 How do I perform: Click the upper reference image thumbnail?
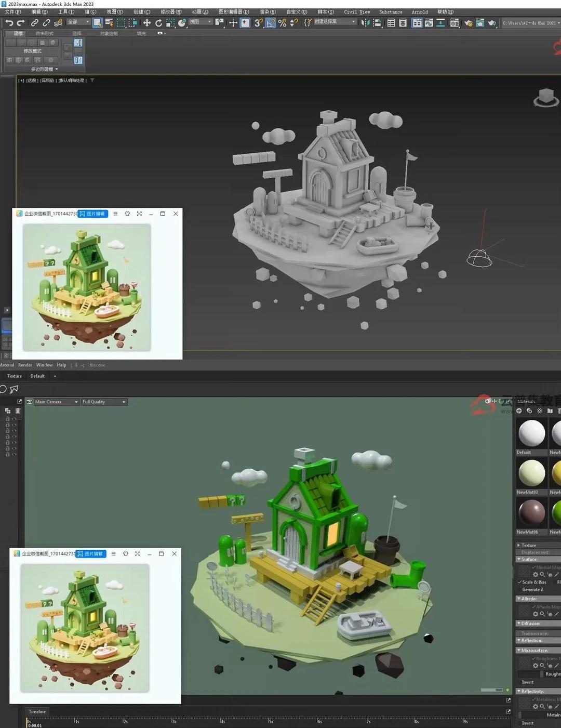87,287
